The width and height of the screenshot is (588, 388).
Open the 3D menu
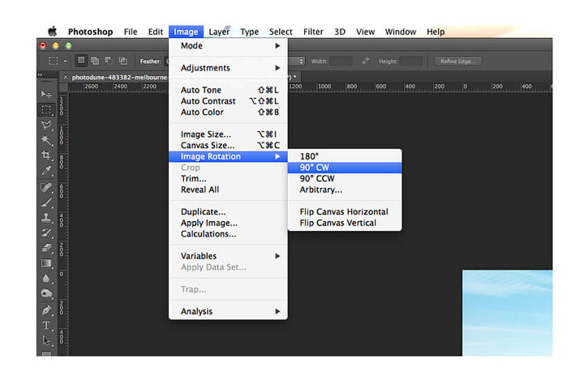340,32
